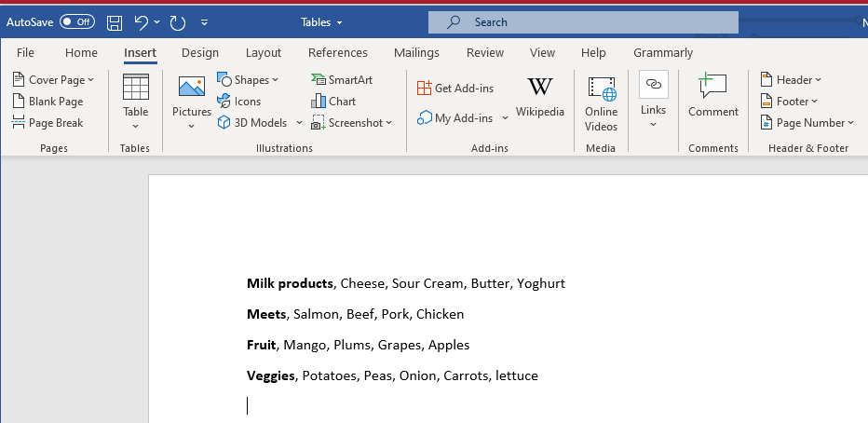Open the Customize Quick Access Toolbar arrow
Viewport: 868px width, 423px height.
coord(205,21)
